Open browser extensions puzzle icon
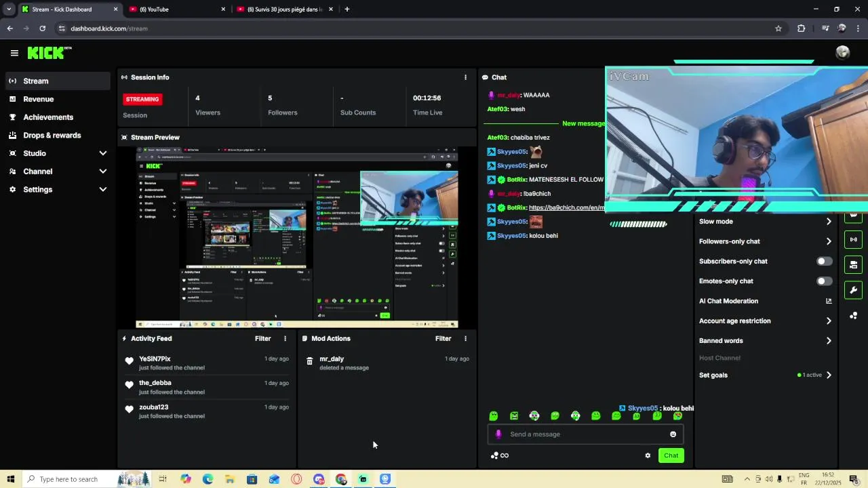Screen dimensions: 868x488 (x=802, y=28)
